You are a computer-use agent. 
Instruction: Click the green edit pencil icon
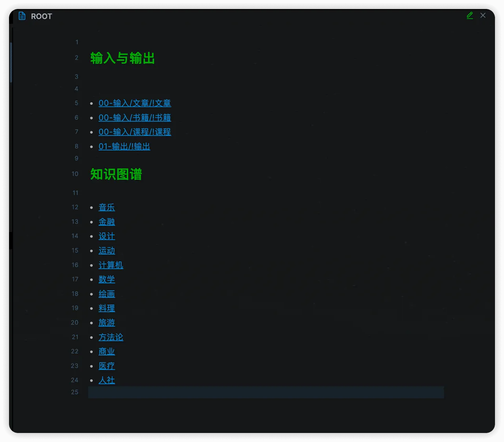point(470,16)
